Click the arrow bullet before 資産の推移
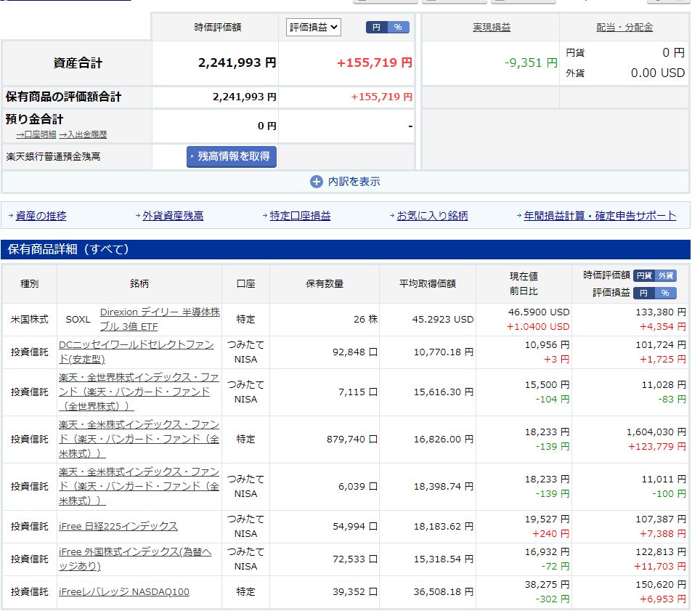This screenshot has height=611, width=700. click(x=11, y=216)
